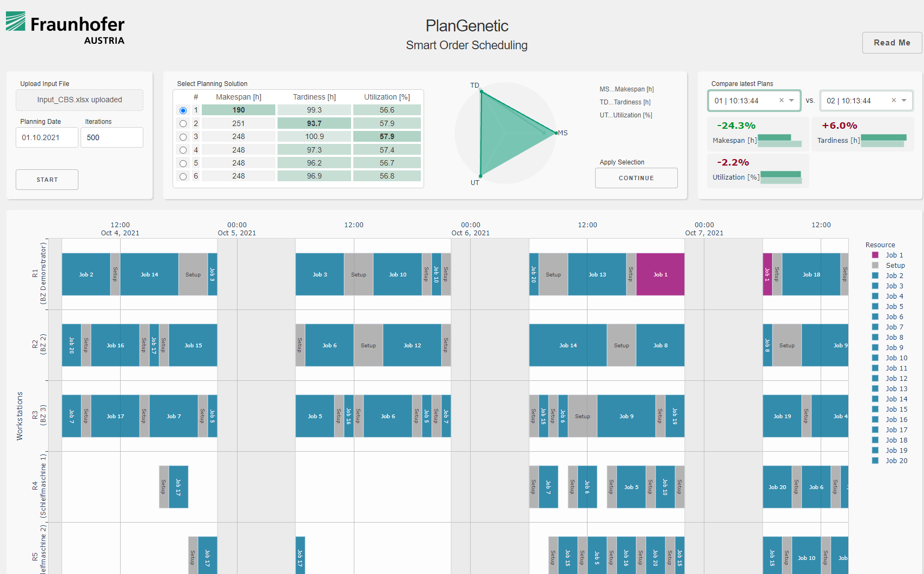Toggle Job 3 legend entry
The width and height of the screenshot is (924, 574).
888,286
